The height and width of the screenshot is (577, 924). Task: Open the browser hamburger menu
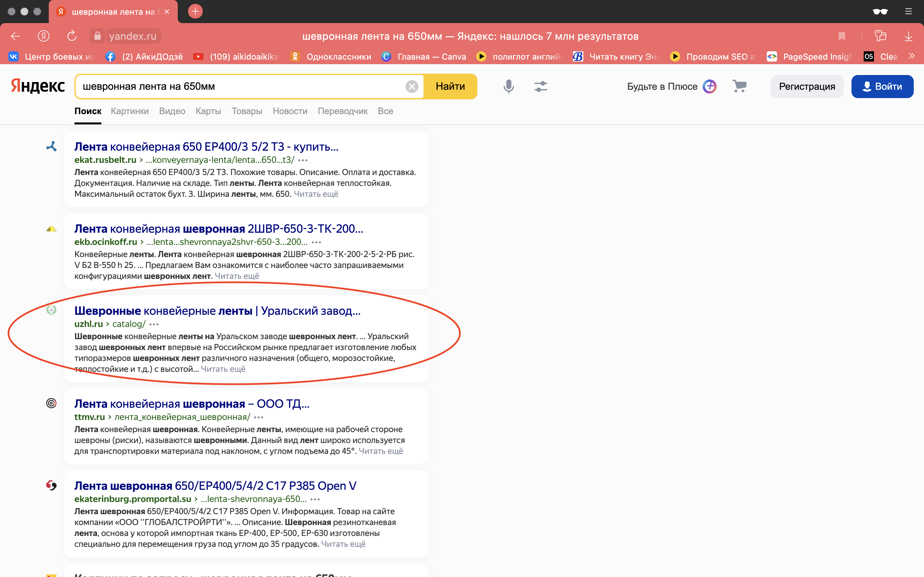908,12
